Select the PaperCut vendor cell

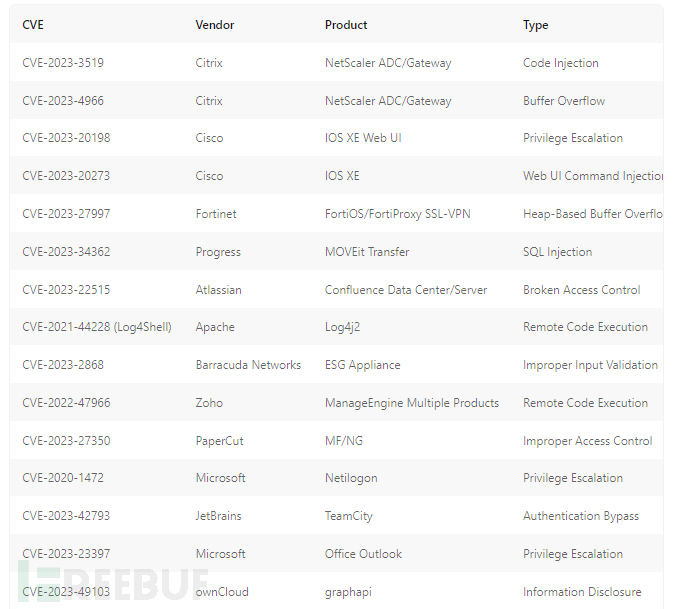coord(219,441)
